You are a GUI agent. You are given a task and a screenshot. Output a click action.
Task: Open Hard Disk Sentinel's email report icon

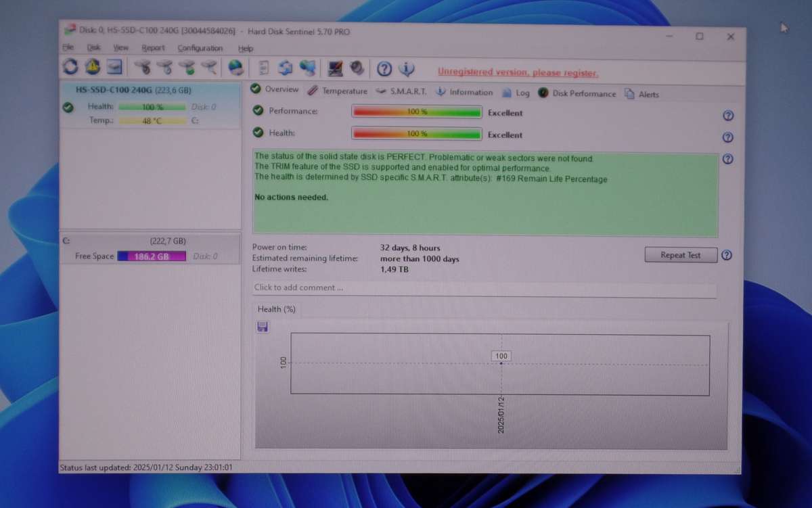pos(114,67)
